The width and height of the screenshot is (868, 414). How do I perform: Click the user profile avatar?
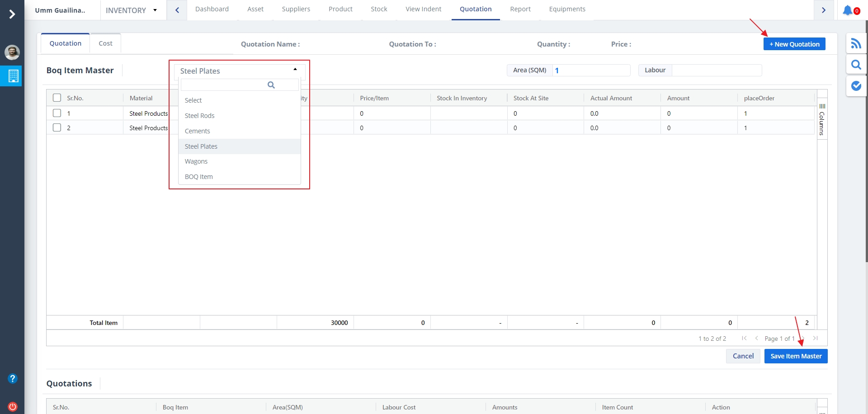12,52
